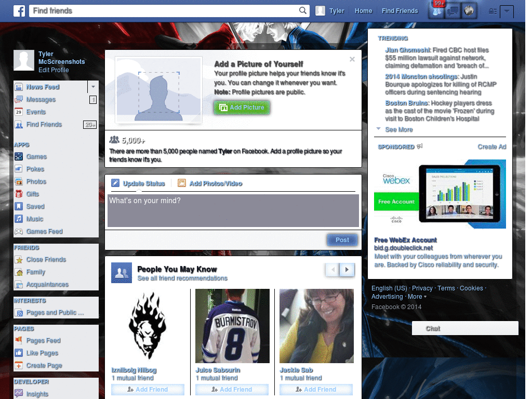Open See all friend recommendations
This screenshot has width=532, height=399.
[x=182, y=278]
